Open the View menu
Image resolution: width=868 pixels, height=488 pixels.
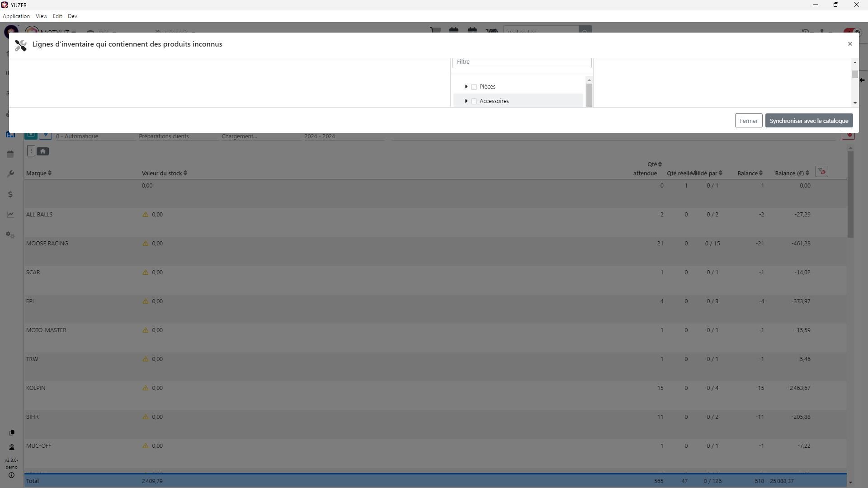pos(41,16)
